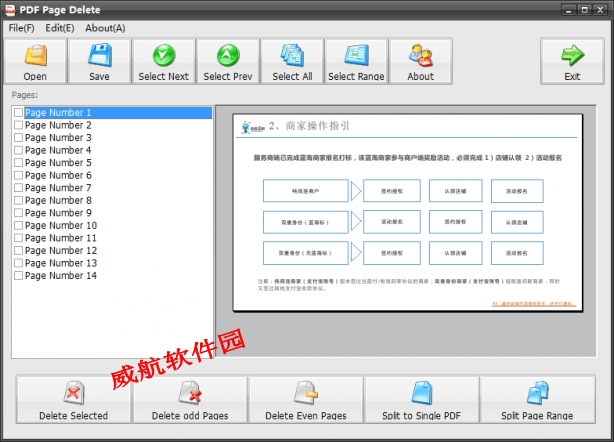
Task: Click the PDF Page Delete title icon
Action: pos(10,10)
